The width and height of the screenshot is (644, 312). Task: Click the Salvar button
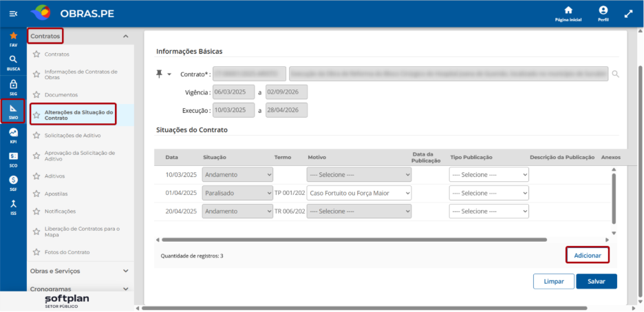coord(597,282)
